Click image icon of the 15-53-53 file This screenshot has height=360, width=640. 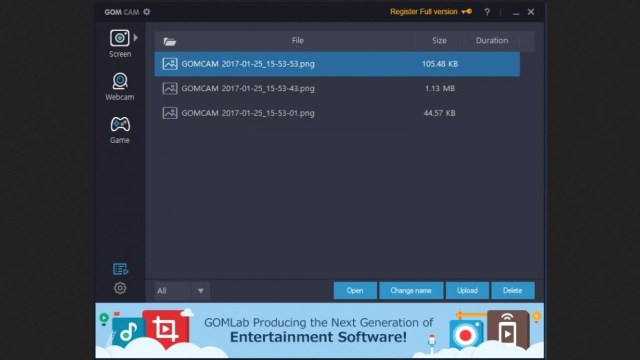coord(169,64)
